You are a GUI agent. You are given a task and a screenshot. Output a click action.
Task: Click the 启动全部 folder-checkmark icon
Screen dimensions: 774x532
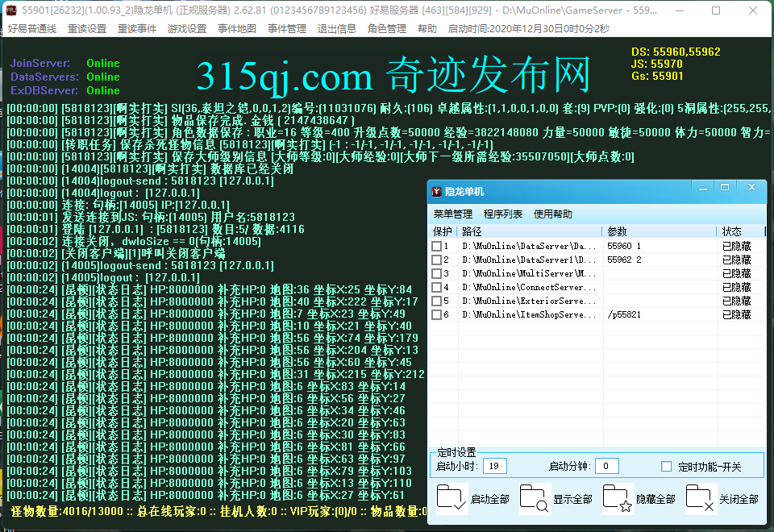451,499
